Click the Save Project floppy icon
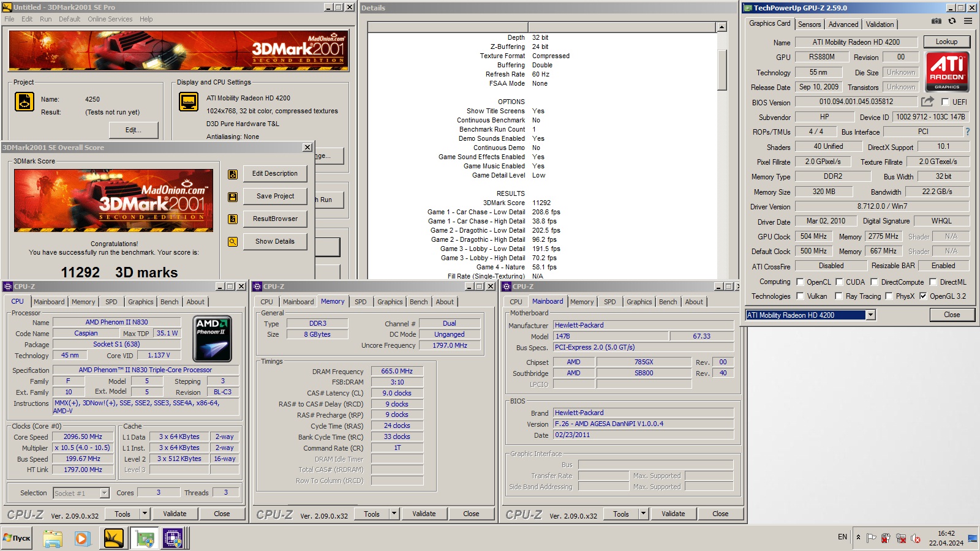The image size is (980, 551). 233,197
